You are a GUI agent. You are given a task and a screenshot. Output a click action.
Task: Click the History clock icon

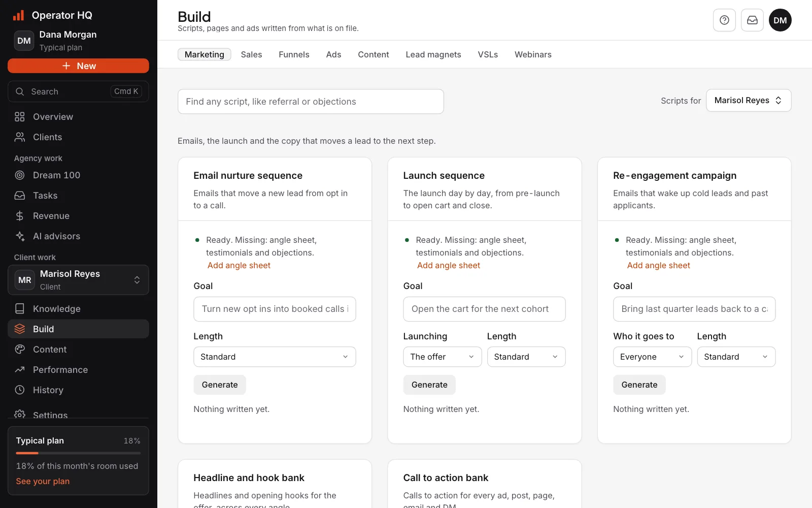point(20,390)
